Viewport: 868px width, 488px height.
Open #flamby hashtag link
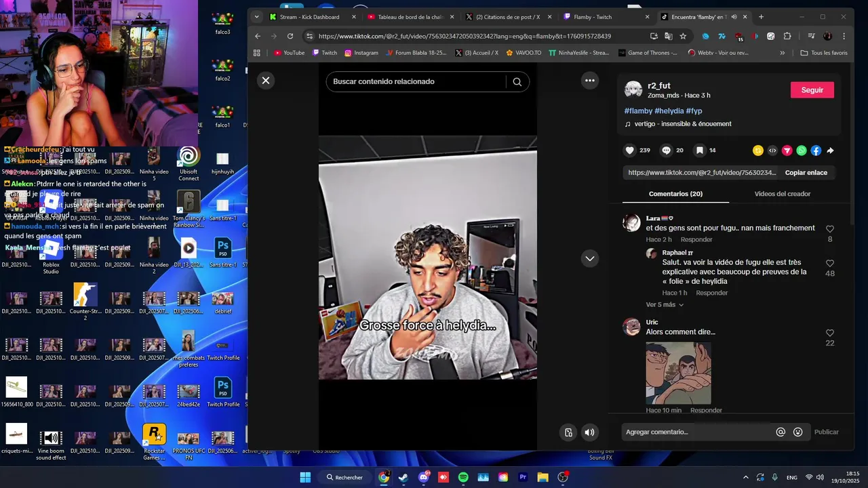click(x=638, y=110)
